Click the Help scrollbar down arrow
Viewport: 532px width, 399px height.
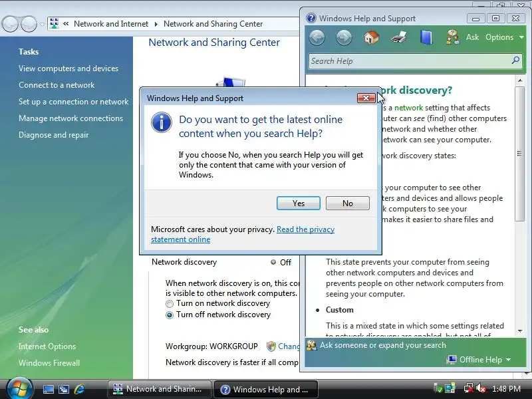click(x=520, y=331)
